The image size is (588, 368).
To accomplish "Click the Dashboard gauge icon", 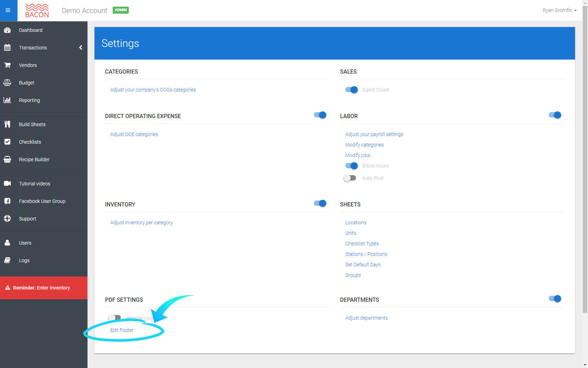I will point(7,30).
